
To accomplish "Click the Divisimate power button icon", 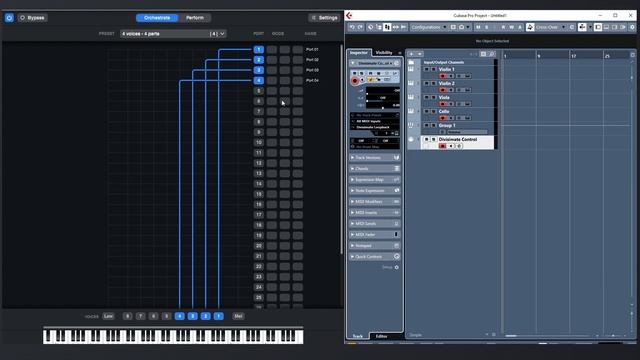I will [9, 18].
